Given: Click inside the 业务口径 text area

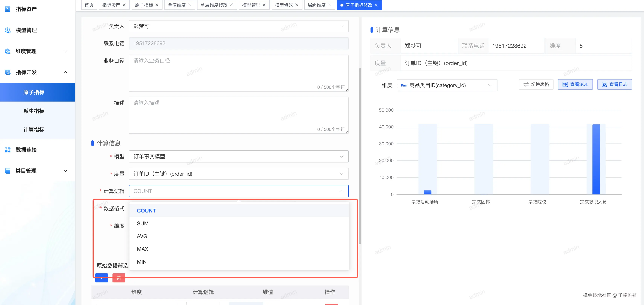Looking at the screenshot, I should point(238,73).
